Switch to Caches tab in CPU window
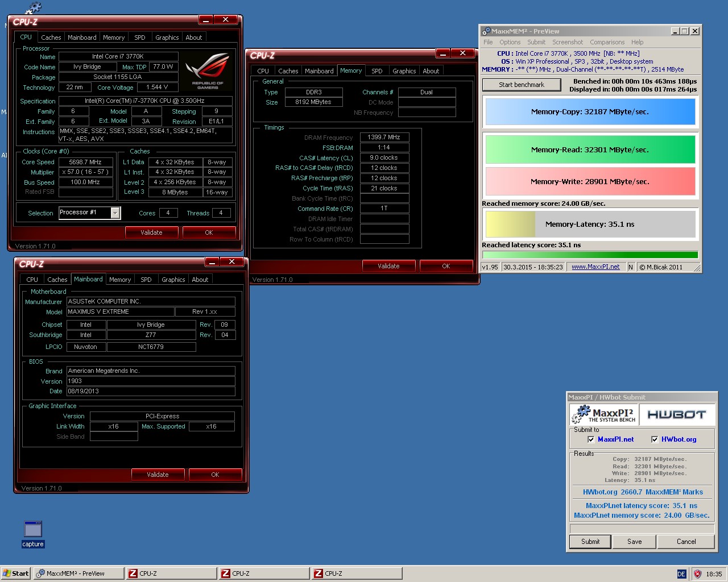 [x=51, y=38]
